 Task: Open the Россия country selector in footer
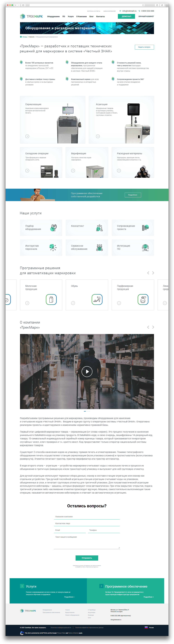149,628
